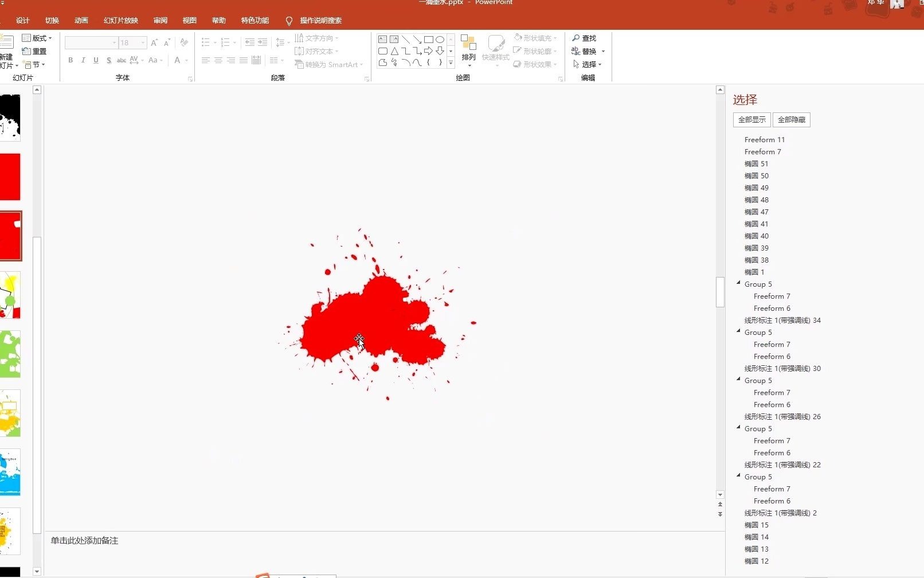
Task: Open the font size combo box
Action: (132, 42)
